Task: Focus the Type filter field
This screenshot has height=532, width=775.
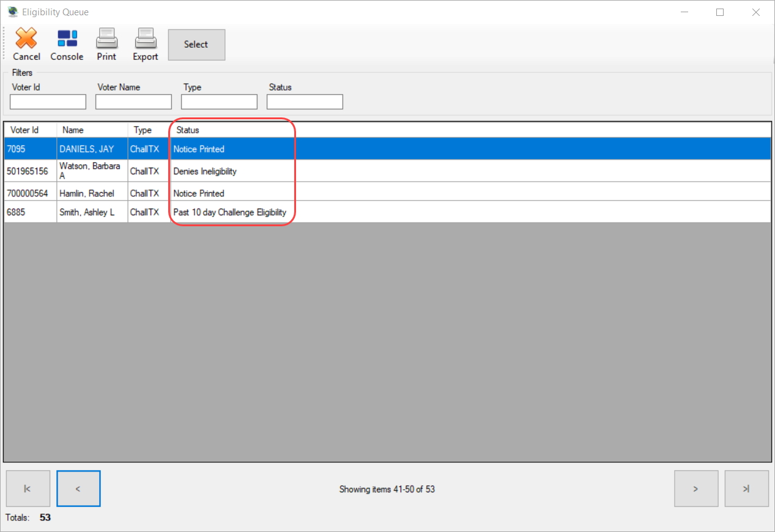Action: (220, 102)
